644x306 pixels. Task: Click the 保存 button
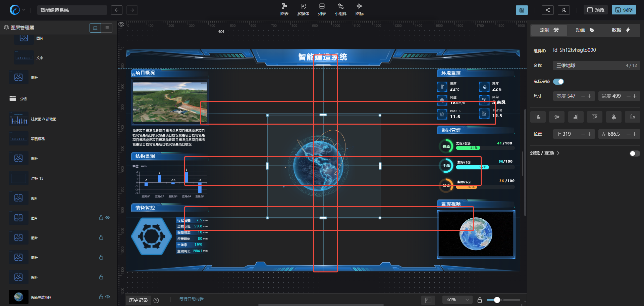click(x=624, y=10)
